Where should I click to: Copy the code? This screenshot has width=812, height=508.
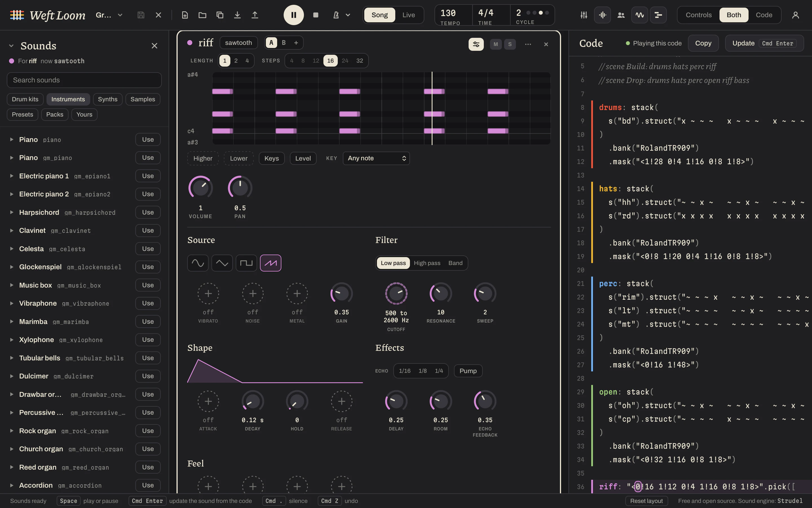(703, 43)
